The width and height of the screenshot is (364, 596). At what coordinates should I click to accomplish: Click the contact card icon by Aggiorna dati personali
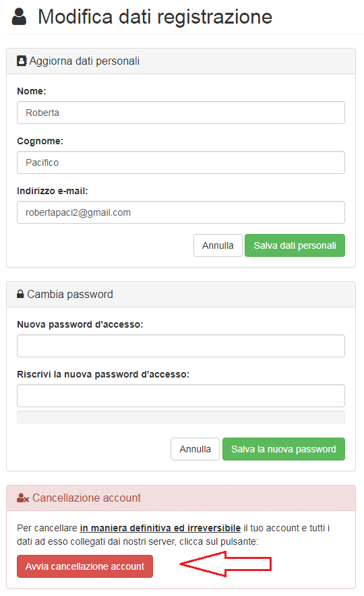point(22,61)
